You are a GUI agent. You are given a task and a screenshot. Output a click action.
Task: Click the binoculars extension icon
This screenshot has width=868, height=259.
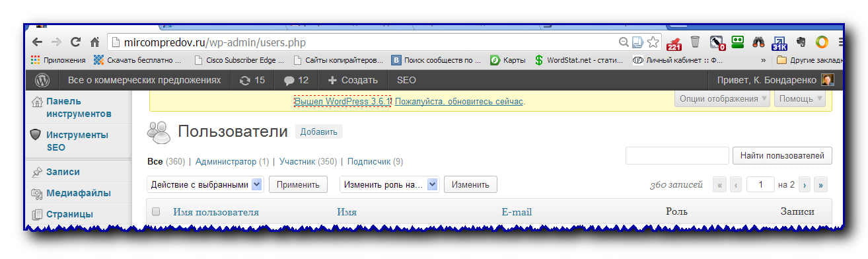pos(758,42)
